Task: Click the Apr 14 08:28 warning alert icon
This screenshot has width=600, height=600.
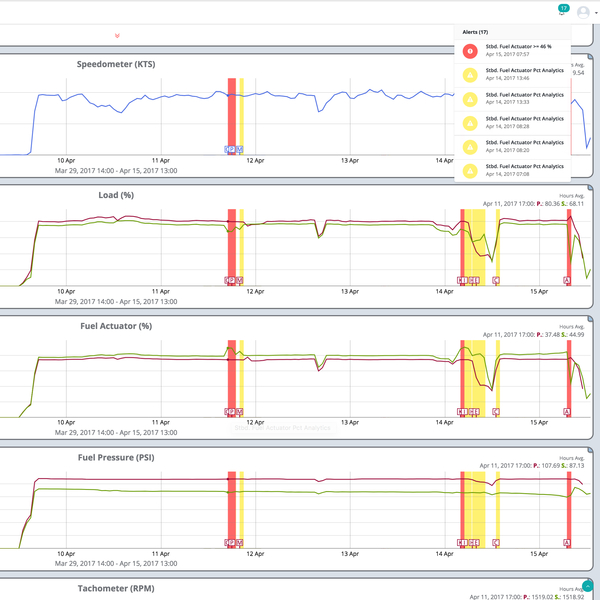Action: tap(470, 123)
